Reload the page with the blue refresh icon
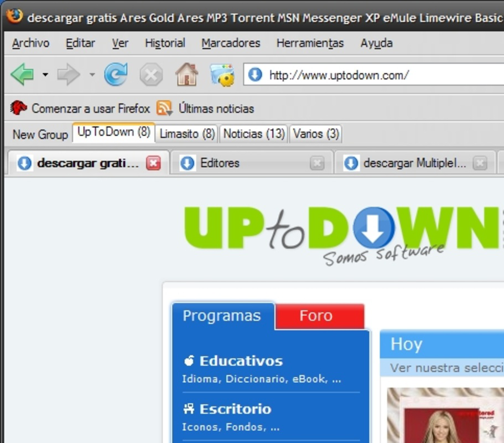The width and height of the screenshot is (504, 443). click(116, 74)
